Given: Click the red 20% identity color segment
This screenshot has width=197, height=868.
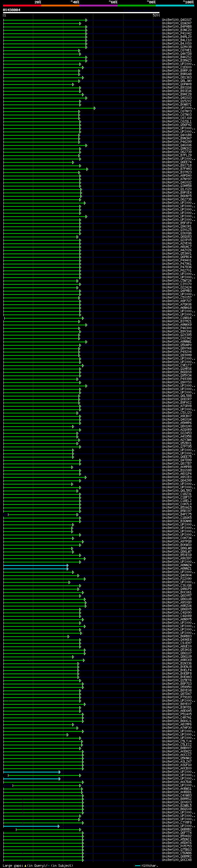Looking at the screenshot, I should point(22,6).
